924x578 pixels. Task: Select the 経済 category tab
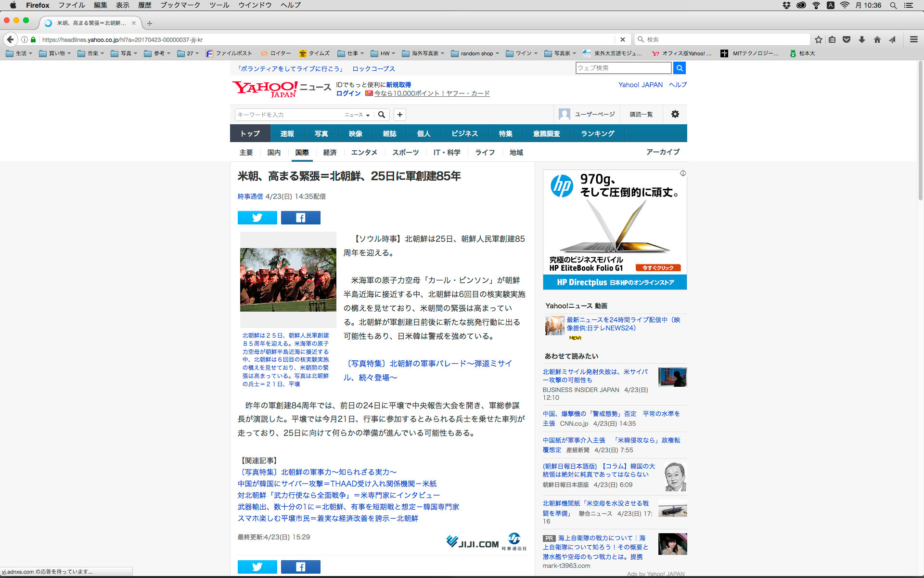point(330,152)
